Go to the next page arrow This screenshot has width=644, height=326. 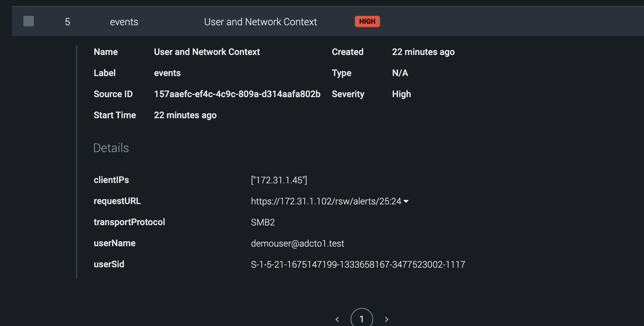point(386,319)
